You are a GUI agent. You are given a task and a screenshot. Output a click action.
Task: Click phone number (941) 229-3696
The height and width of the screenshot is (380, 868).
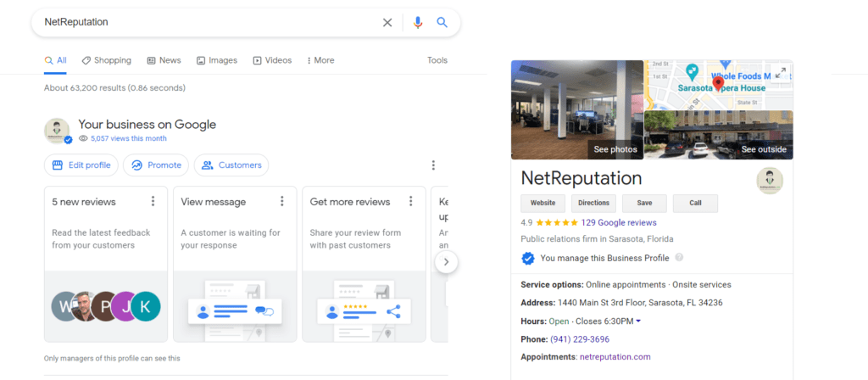point(580,339)
